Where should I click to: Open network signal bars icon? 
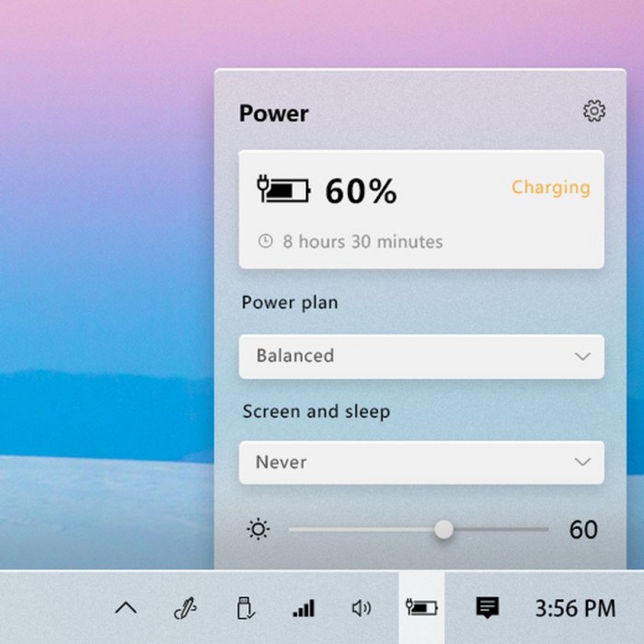tap(304, 608)
